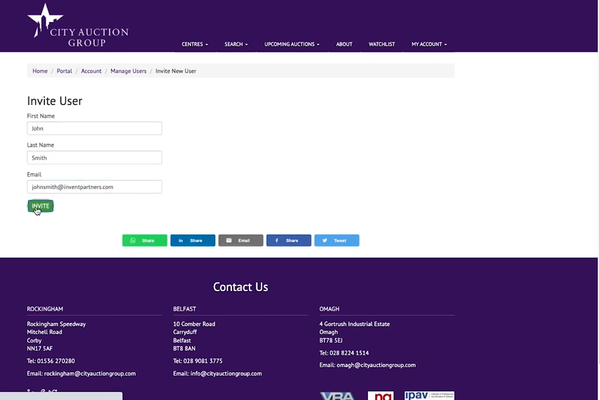Share on Facebook button

(289, 240)
